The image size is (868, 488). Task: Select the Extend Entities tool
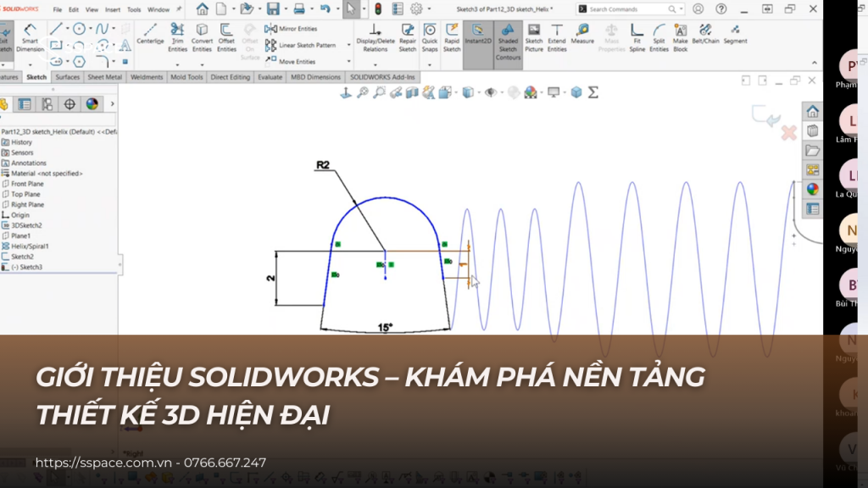pyautogui.click(x=557, y=37)
